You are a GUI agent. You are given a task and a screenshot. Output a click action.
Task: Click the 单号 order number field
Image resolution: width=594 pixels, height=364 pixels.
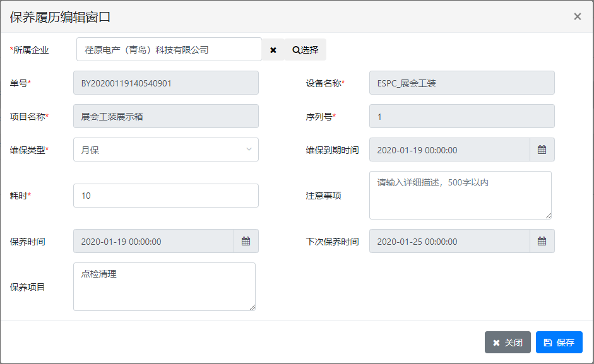[x=166, y=83]
